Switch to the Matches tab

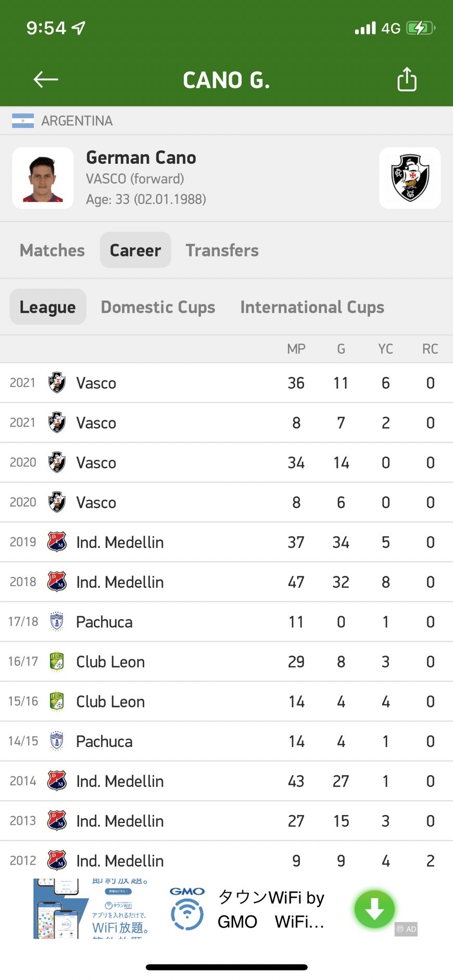click(x=52, y=250)
